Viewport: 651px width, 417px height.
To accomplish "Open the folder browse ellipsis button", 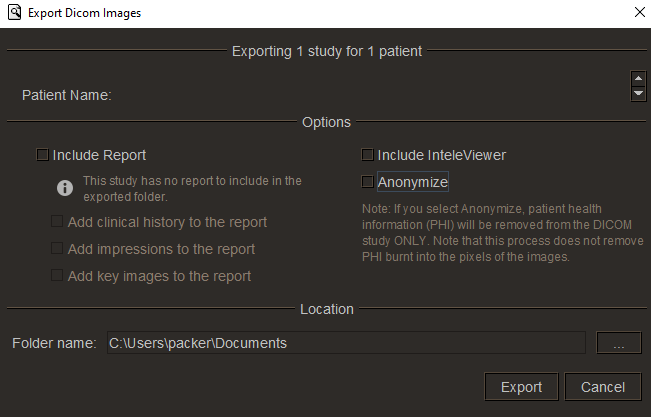I will [x=619, y=343].
